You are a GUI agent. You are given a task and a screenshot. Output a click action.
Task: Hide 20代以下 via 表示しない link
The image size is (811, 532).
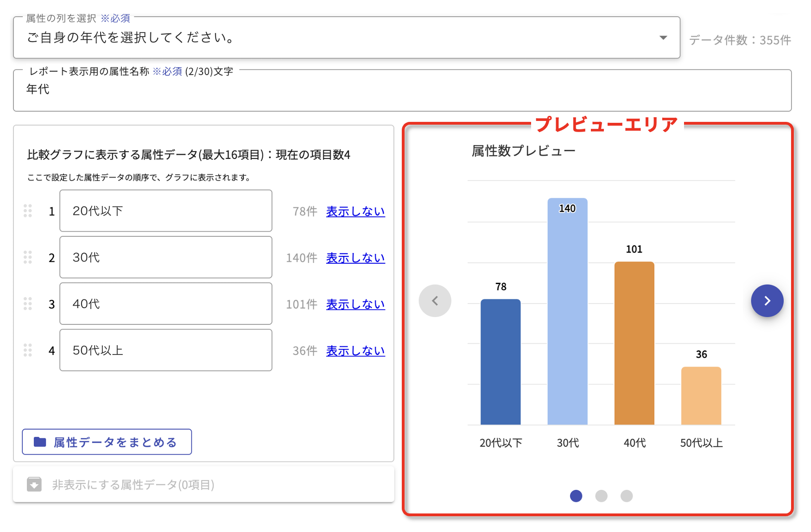click(x=355, y=211)
